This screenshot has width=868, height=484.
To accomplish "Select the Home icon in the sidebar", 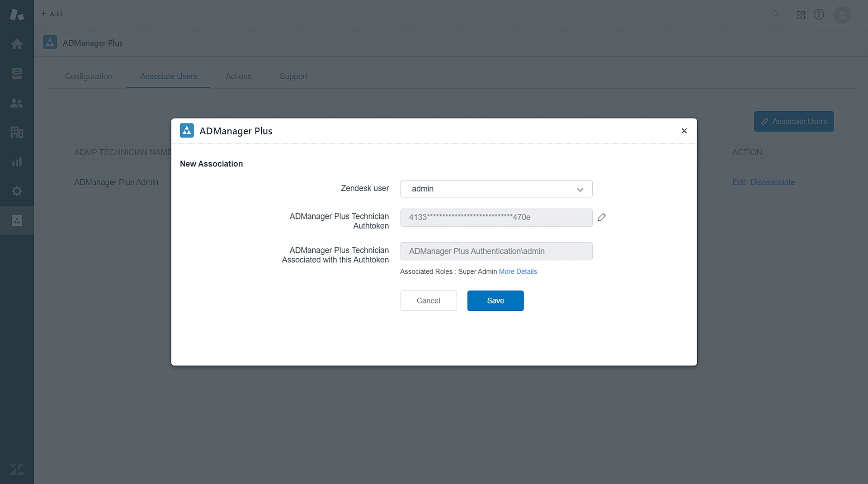I will (x=17, y=44).
